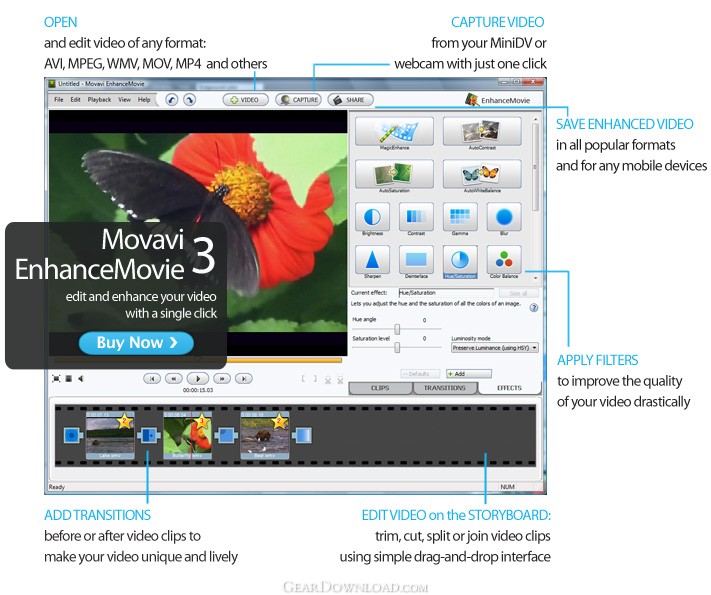Click the EnhanceMovie logo icon
Image resolution: width=711 pixels, height=595 pixels.
472,99
